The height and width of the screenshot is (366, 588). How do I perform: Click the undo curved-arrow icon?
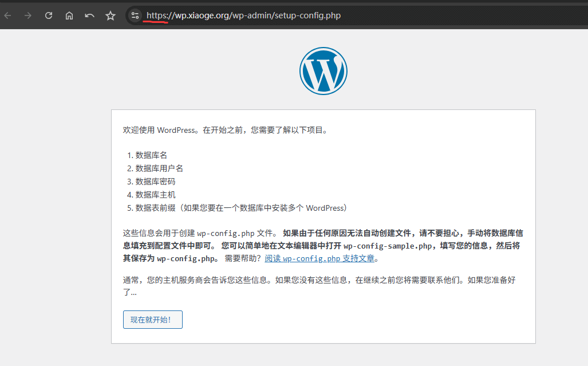pos(89,15)
